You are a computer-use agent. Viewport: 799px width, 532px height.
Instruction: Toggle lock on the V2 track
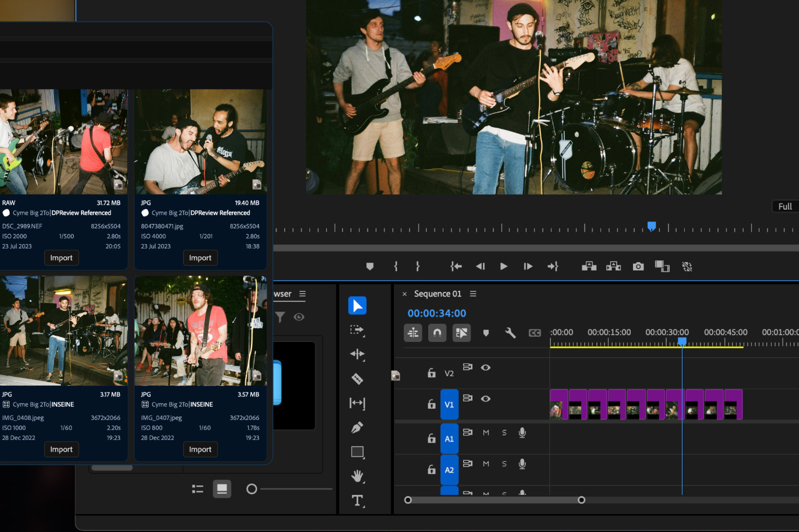coord(432,373)
